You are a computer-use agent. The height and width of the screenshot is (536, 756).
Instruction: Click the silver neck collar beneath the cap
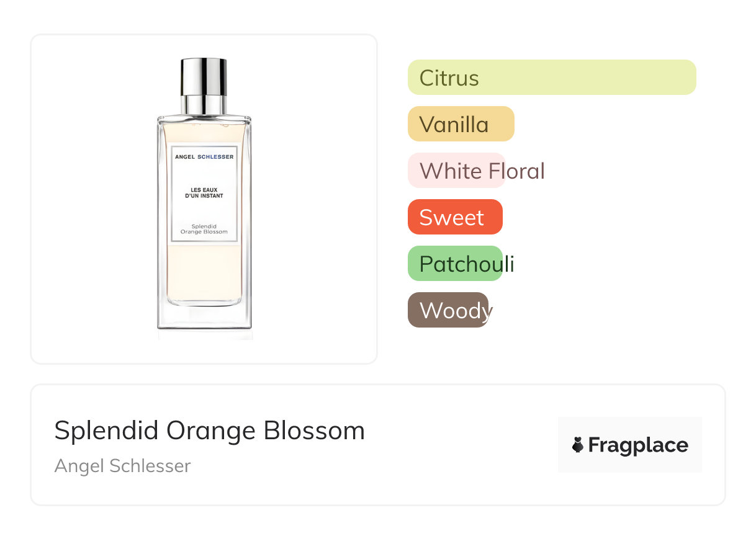point(204,104)
